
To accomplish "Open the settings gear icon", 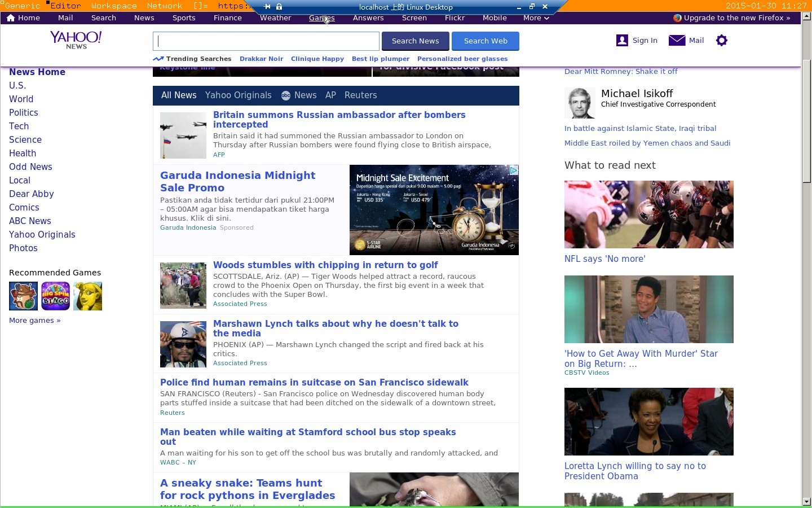I will tap(721, 41).
